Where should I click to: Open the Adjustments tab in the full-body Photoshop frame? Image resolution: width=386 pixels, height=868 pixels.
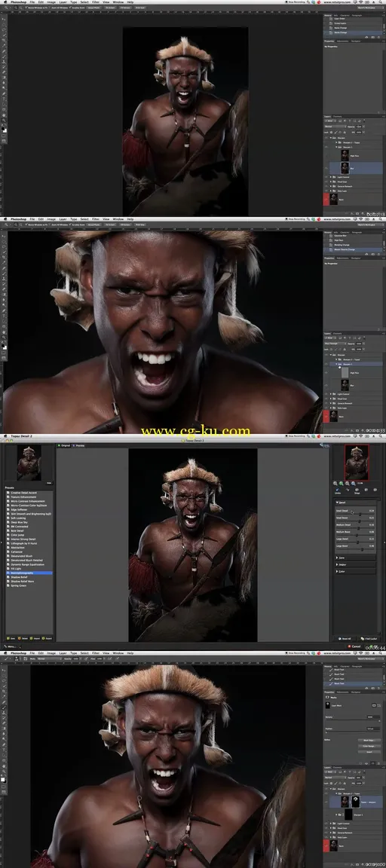pos(342,41)
